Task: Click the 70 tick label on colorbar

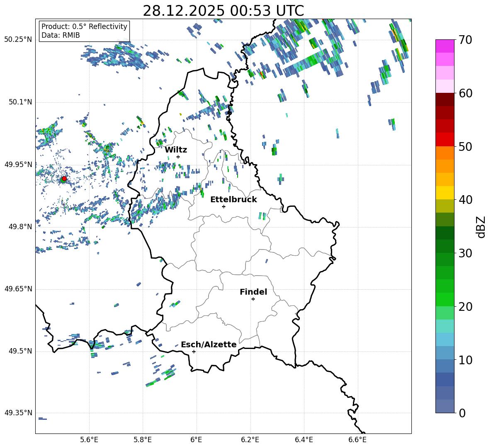Action: [x=465, y=40]
